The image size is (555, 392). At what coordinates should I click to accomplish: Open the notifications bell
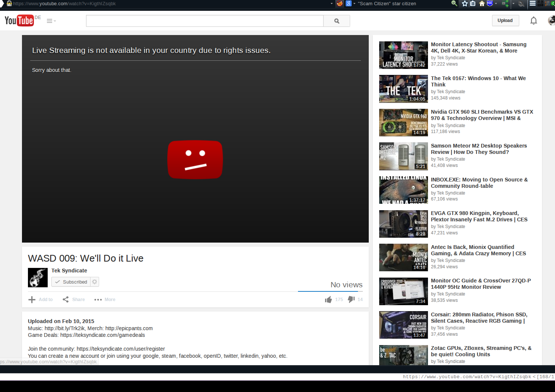pos(533,20)
